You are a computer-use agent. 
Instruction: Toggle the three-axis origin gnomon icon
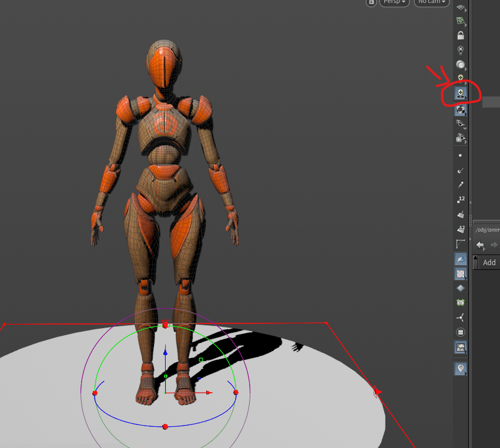[460, 317]
